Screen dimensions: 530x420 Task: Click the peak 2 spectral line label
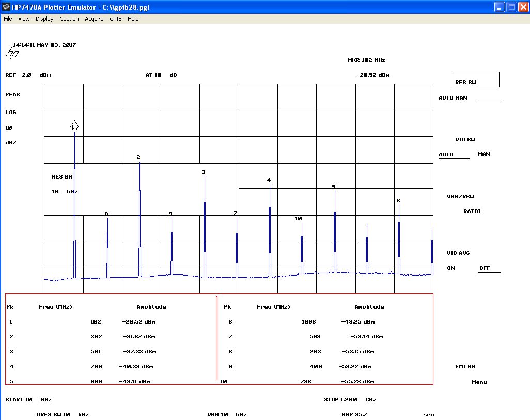click(x=138, y=157)
